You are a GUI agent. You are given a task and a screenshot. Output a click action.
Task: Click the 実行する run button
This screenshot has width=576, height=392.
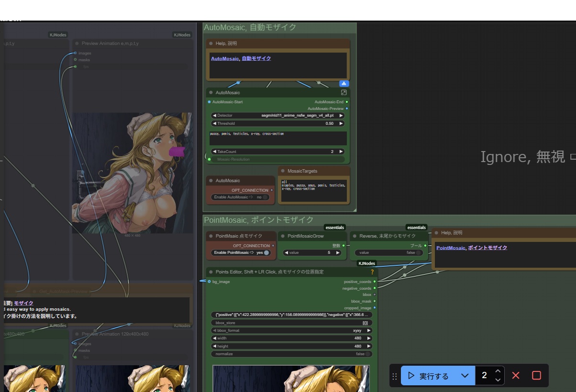pyautogui.click(x=429, y=376)
